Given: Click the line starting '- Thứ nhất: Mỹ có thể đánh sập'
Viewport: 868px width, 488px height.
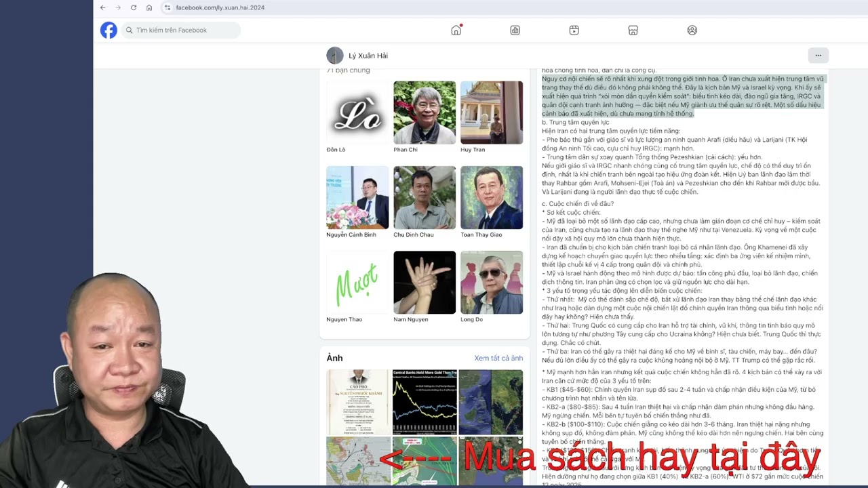Looking at the screenshot, I should (x=682, y=308).
